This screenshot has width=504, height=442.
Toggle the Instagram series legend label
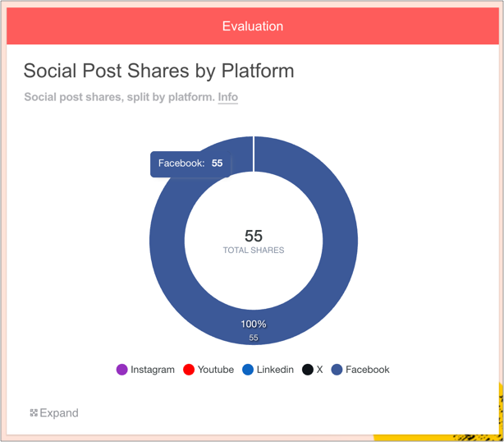(x=153, y=370)
